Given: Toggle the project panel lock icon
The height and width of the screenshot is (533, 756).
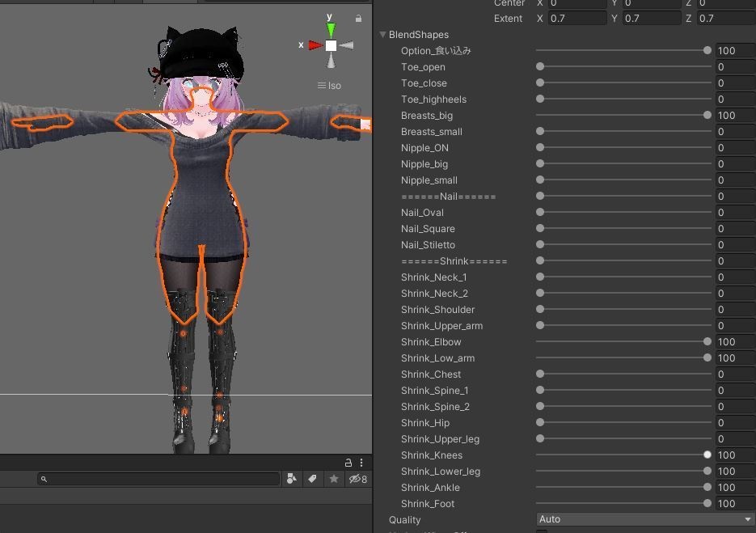Looking at the screenshot, I should 348,463.
